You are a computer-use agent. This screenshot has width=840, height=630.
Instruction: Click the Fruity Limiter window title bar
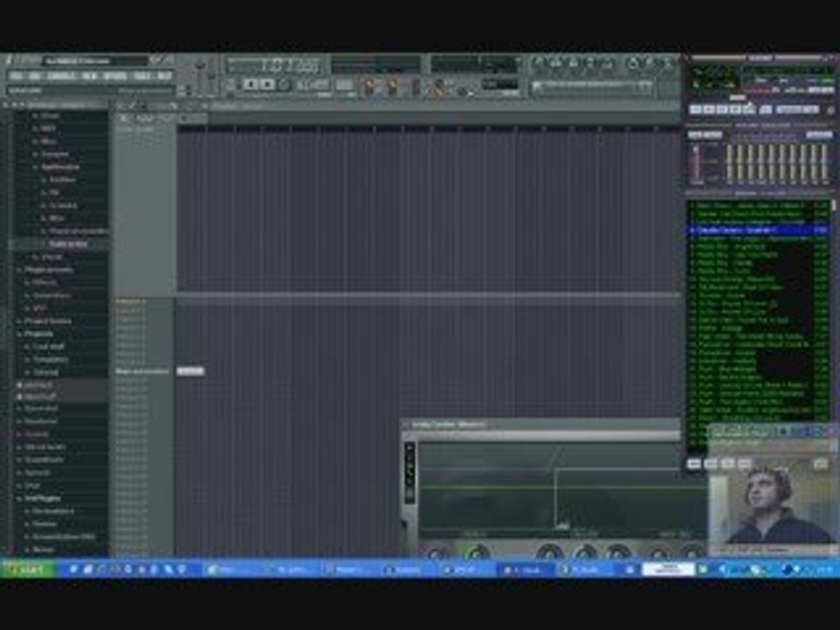(x=541, y=425)
